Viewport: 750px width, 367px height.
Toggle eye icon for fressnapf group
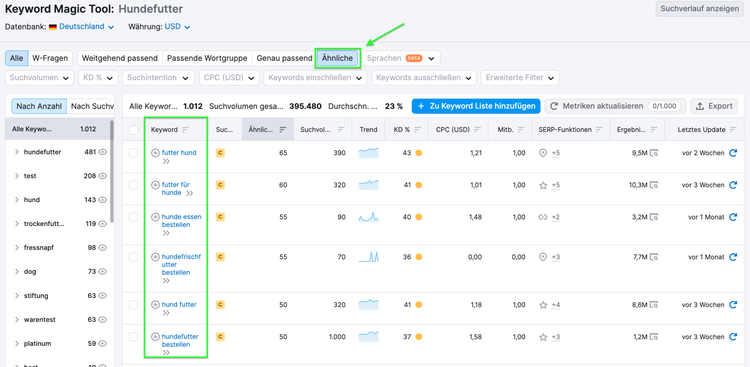coord(102,248)
